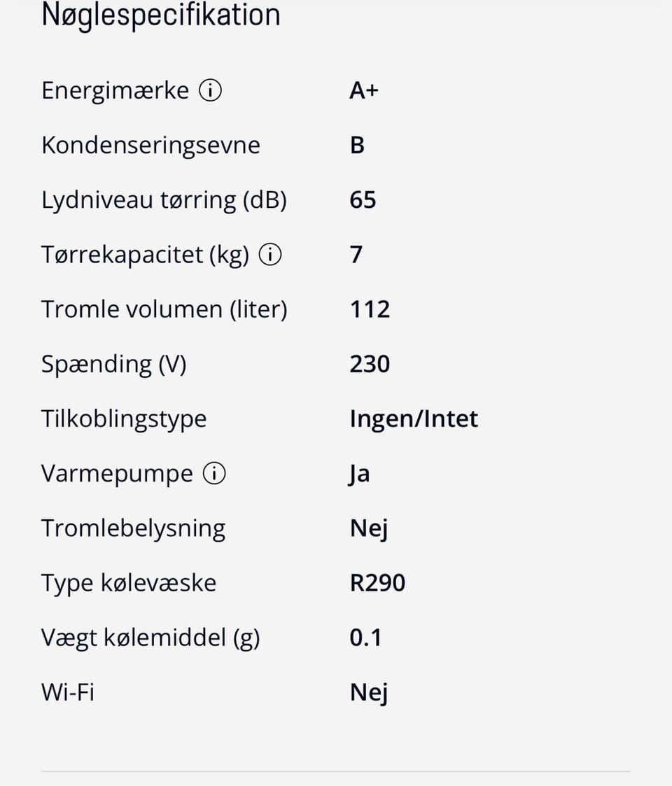Select the 0.1 refrigerant weight value
Image resolution: width=672 pixels, height=786 pixels.
coord(365,638)
